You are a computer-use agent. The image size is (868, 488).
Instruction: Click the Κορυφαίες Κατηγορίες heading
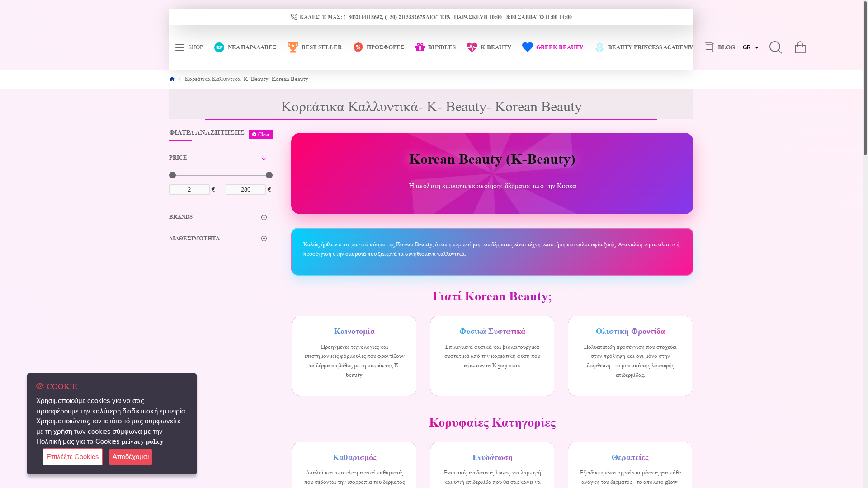click(x=492, y=423)
